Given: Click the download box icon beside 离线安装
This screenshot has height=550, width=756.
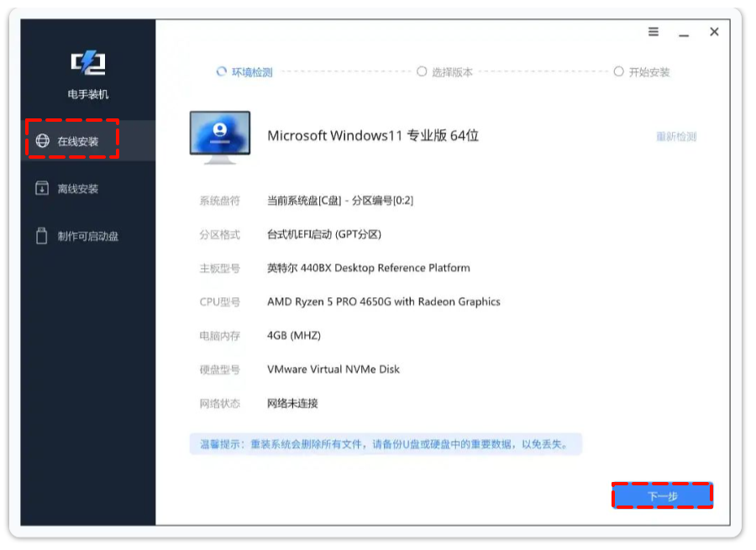Looking at the screenshot, I should [42, 188].
